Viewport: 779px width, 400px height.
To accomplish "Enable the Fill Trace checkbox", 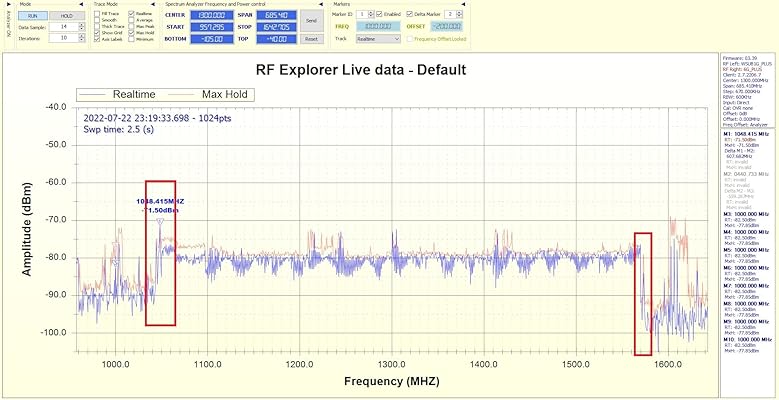I will pos(97,13).
